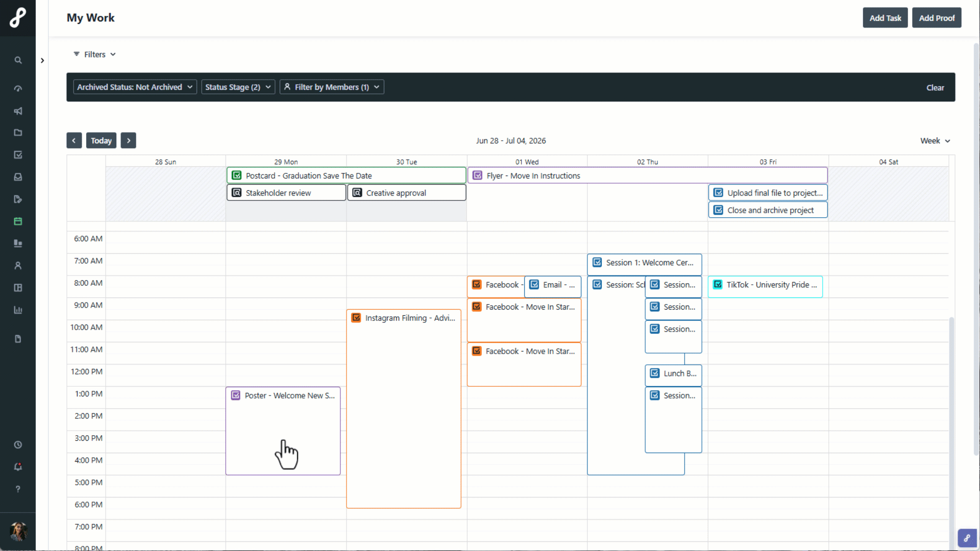Open the Email task on Wednesday

pyautogui.click(x=553, y=286)
